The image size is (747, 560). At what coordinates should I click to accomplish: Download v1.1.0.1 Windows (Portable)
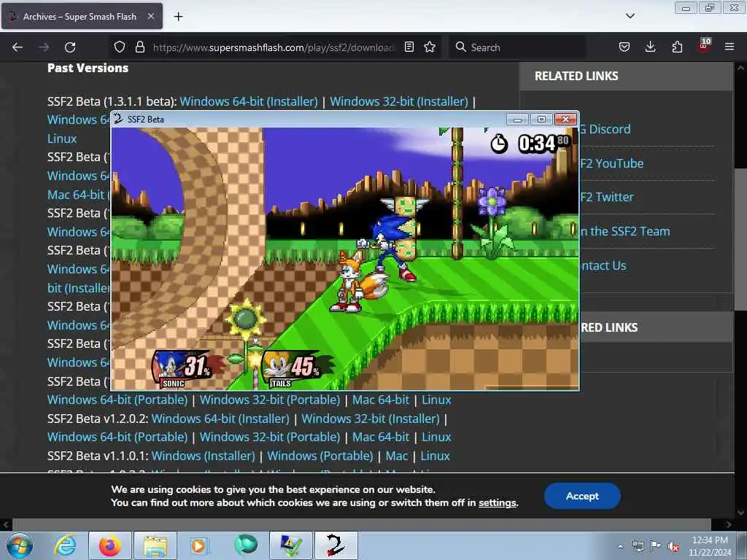point(320,456)
